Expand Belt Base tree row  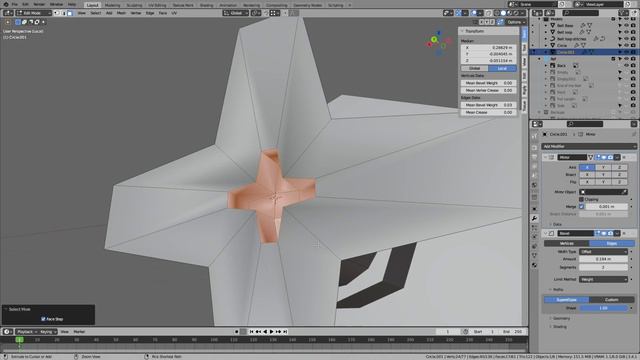pyautogui.click(x=546, y=25)
